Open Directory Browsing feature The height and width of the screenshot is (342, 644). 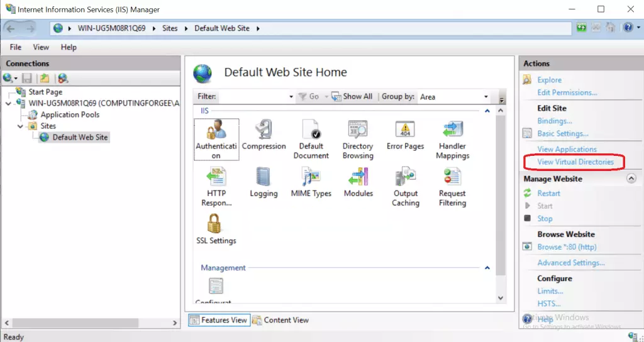[x=358, y=139]
